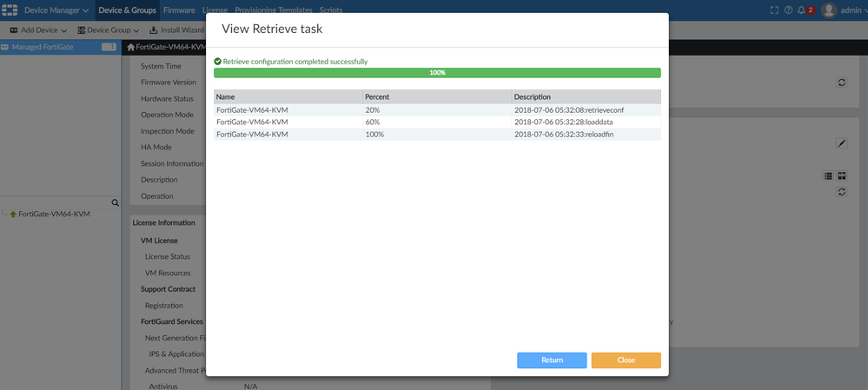Select the Managed FortiGate group
This screenshot has height=390, width=868.
39,47
